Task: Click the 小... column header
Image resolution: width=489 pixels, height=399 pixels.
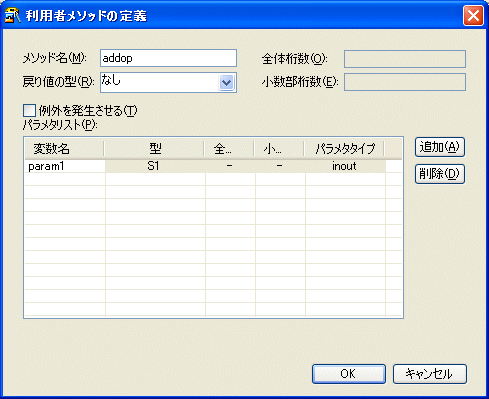Action: click(x=279, y=149)
